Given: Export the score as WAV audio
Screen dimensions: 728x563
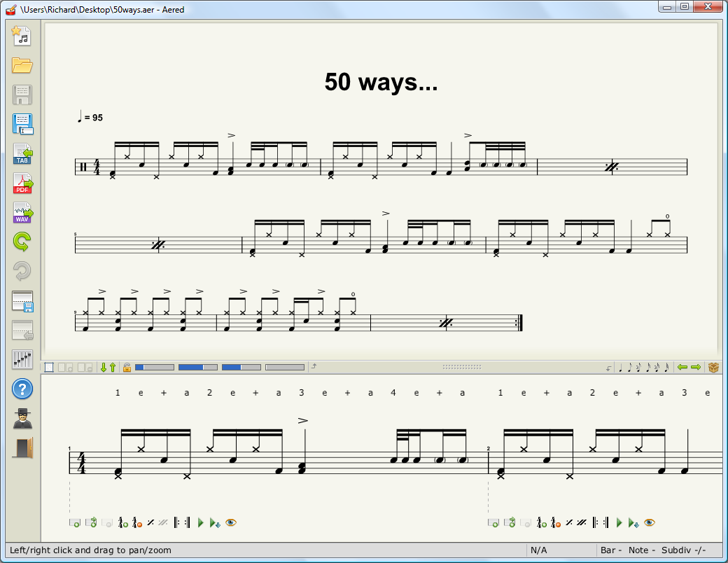Looking at the screenshot, I should coord(22,212).
